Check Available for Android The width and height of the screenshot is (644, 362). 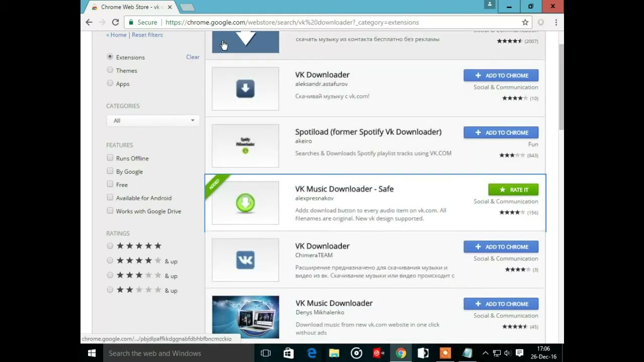110,198
